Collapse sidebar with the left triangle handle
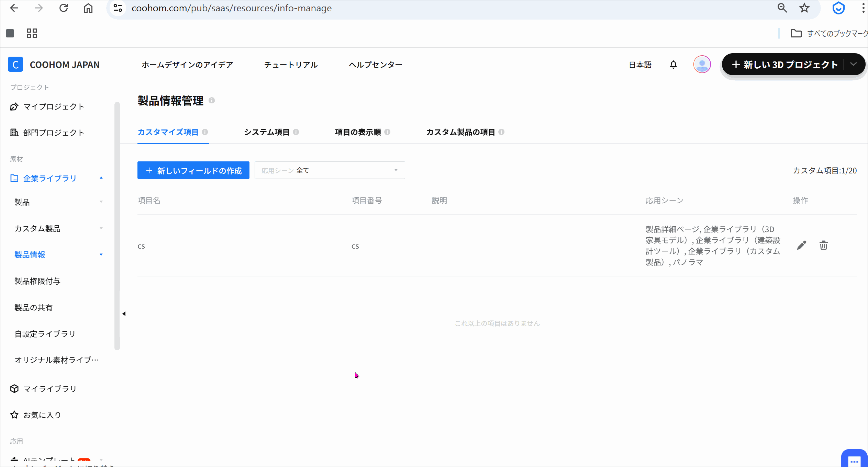868x467 pixels. tap(124, 314)
